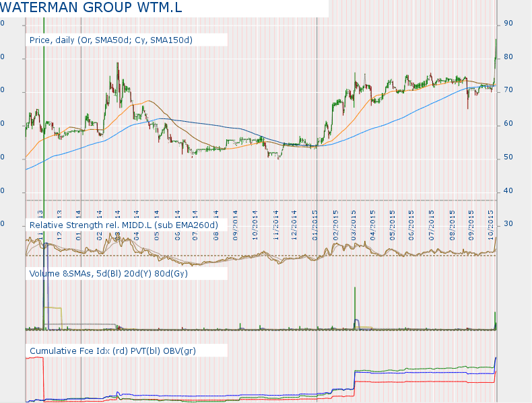Click the 06/2015 date axis label
532x403 pixels.
pos(411,225)
